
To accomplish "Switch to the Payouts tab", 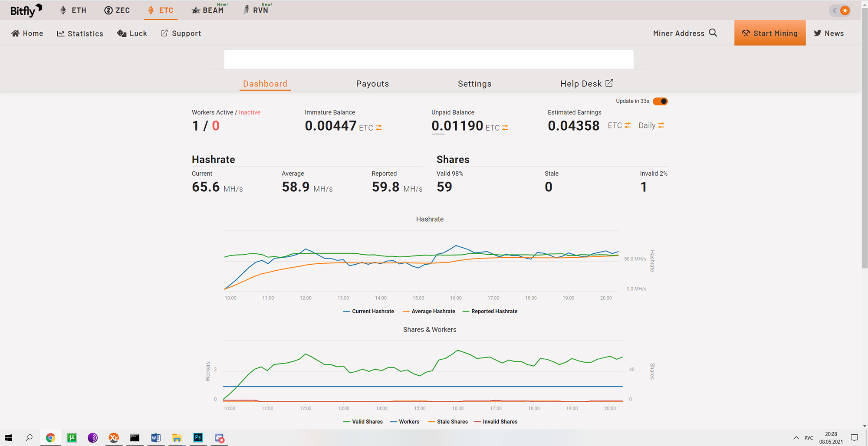I will (x=372, y=84).
